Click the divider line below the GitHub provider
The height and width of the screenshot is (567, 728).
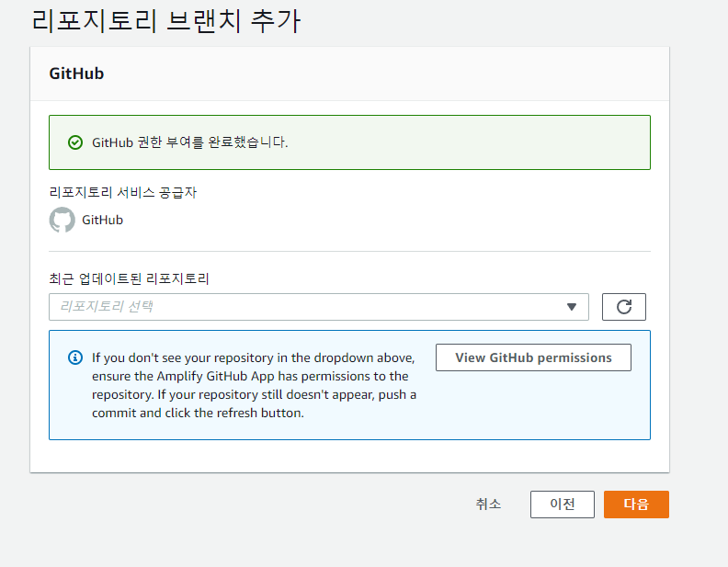coord(349,252)
